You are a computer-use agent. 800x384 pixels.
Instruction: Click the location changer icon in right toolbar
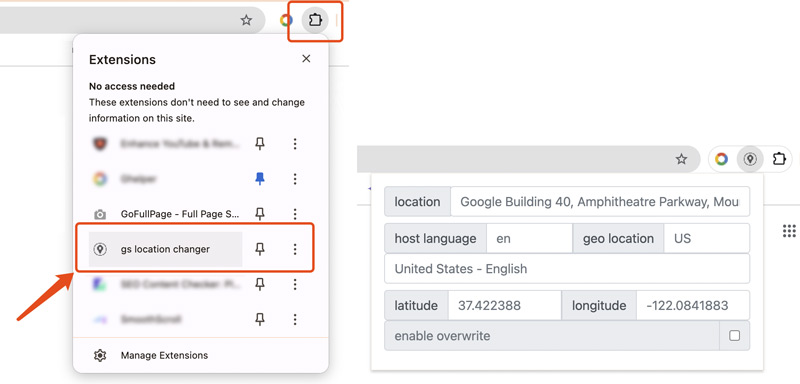(x=749, y=160)
